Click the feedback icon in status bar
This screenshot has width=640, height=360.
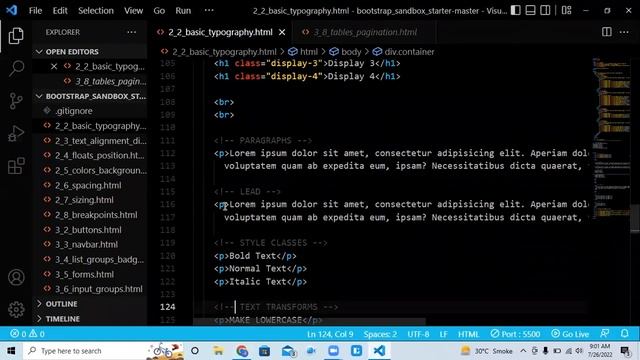(605, 333)
